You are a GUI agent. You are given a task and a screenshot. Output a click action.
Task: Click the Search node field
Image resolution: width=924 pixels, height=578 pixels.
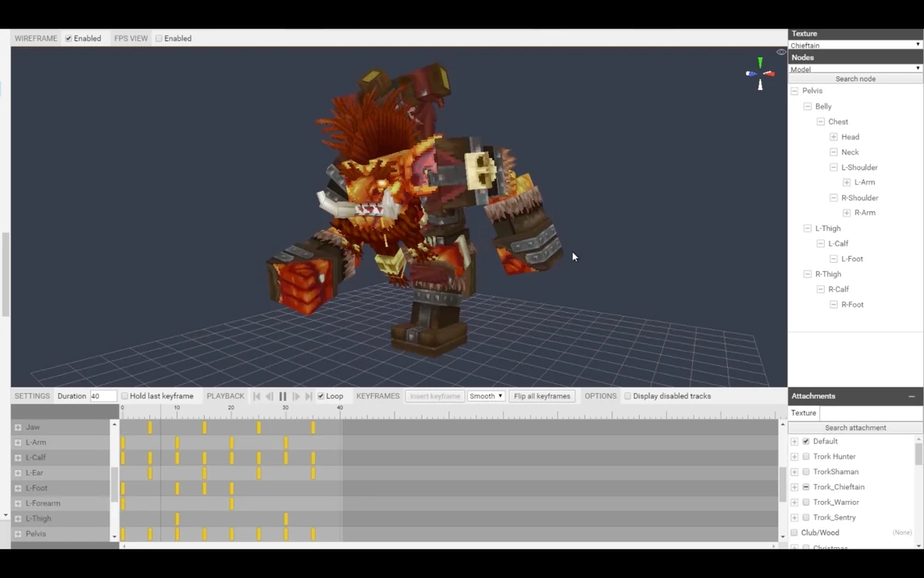point(855,78)
